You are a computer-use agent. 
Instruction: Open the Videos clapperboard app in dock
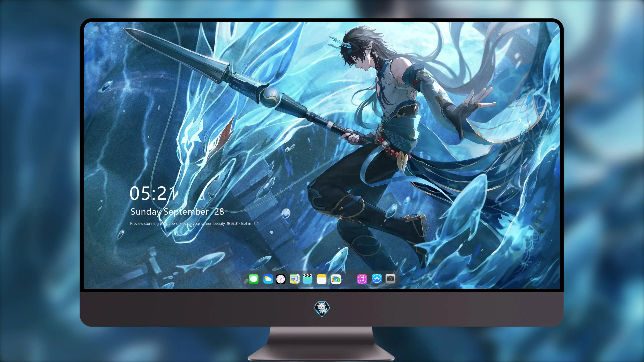pyautogui.click(x=308, y=279)
